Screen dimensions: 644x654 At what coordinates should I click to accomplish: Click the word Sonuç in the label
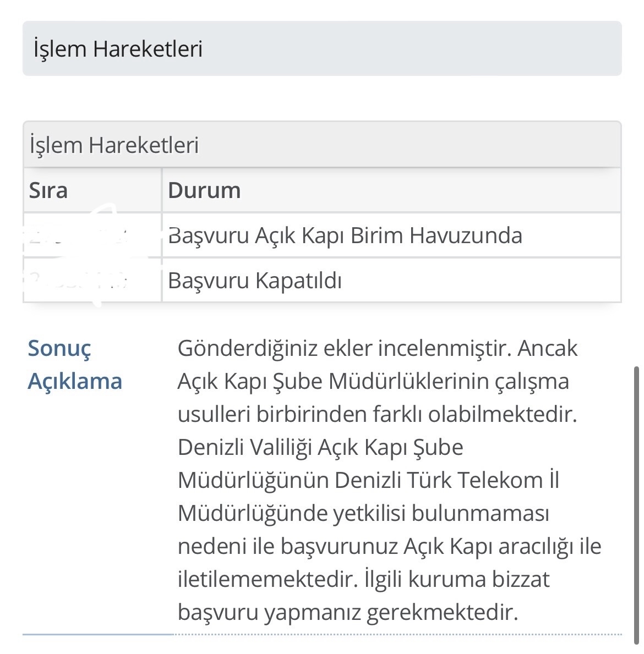(x=59, y=349)
